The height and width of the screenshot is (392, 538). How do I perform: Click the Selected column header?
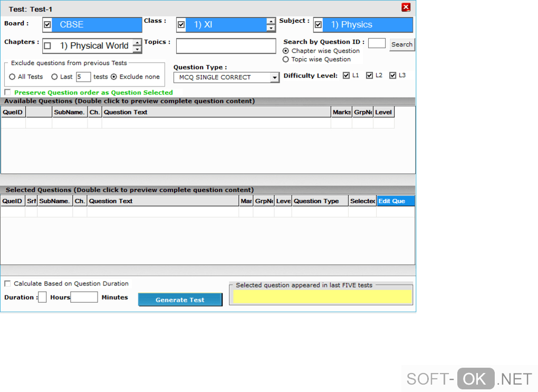click(362, 201)
